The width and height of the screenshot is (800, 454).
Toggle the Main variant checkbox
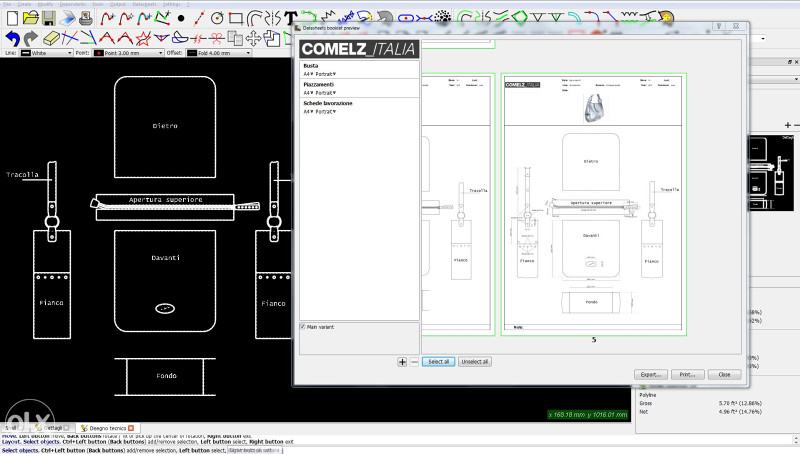pyautogui.click(x=304, y=327)
